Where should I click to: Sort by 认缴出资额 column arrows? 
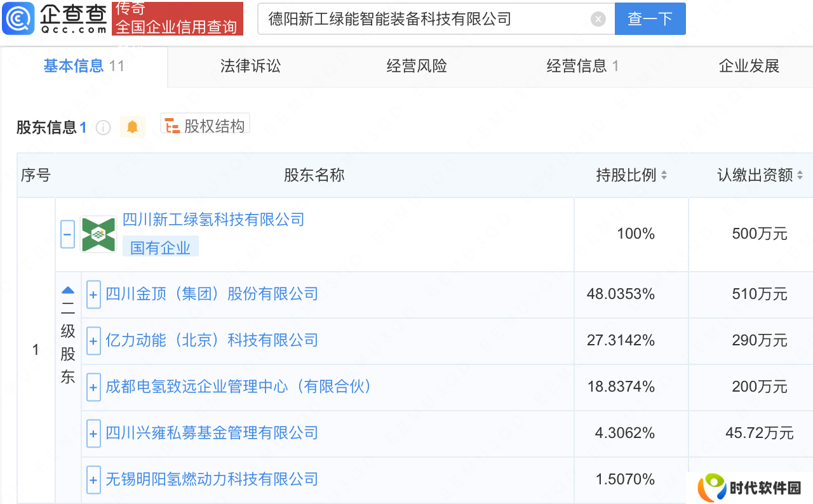pyautogui.click(x=800, y=175)
